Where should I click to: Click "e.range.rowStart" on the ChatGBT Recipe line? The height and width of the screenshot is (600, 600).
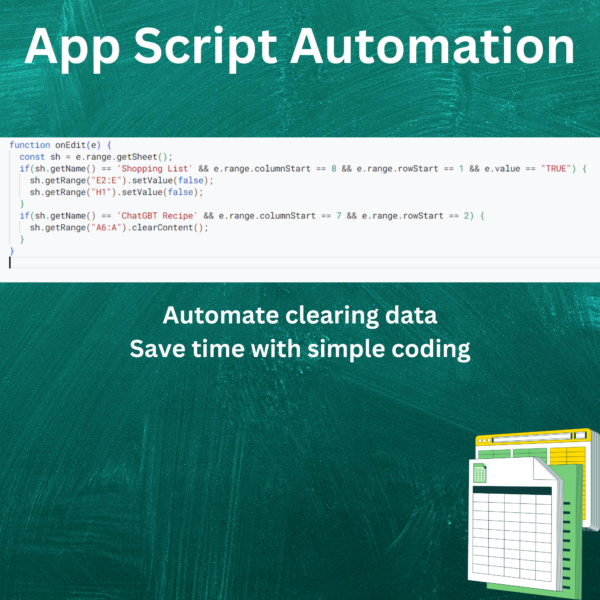[x=403, y=216]
